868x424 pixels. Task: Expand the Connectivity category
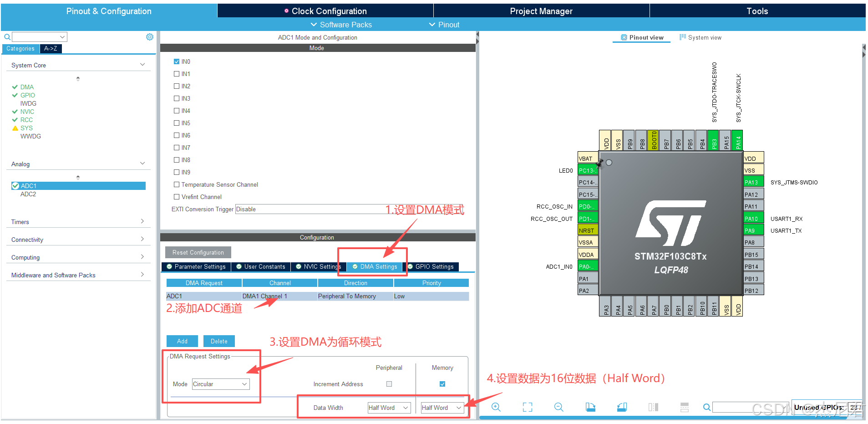[x=142, y=239]
